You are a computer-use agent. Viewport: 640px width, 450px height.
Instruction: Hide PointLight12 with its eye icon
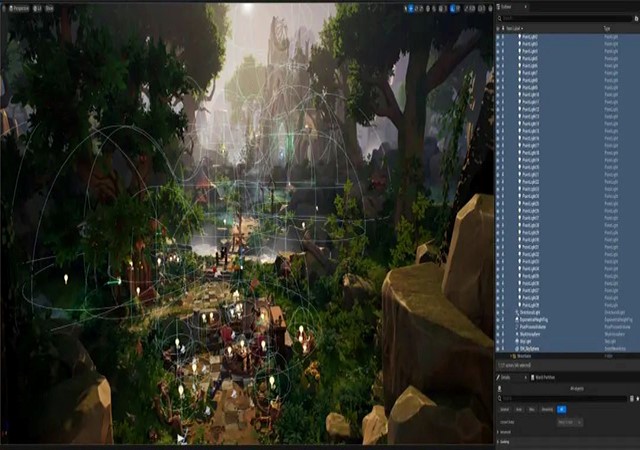click(498, 109)
